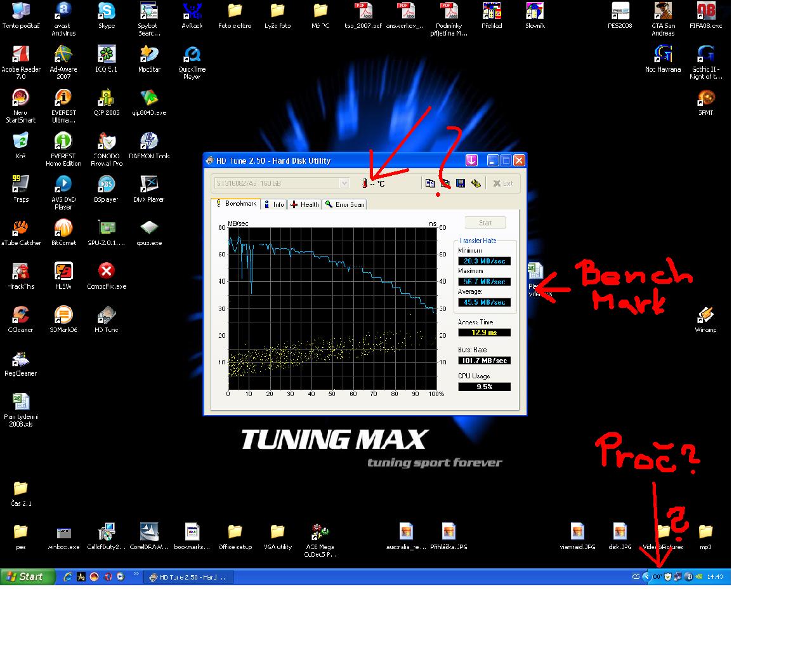The height and width of the screenshot is (650, 812).
Task: Launch Internet Explorer from Quick Launch
Action: pos(67,577)
